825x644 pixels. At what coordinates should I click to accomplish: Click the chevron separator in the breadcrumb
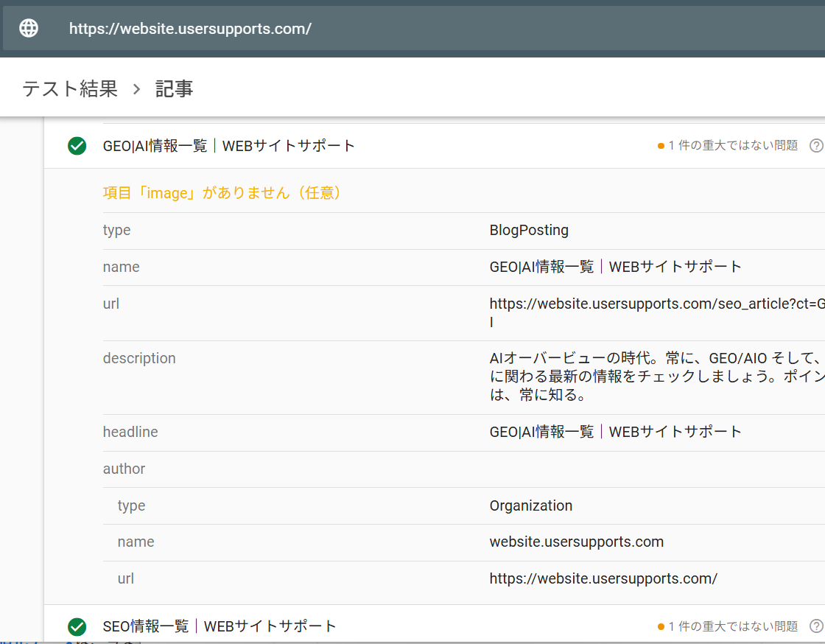136,89
